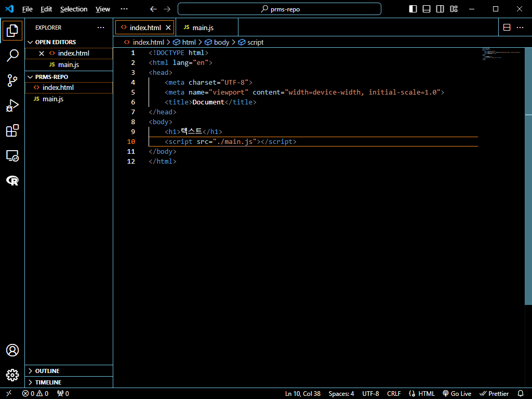
Task: Toggle the bottom Panel layout button
Action: tap(427, 9)
